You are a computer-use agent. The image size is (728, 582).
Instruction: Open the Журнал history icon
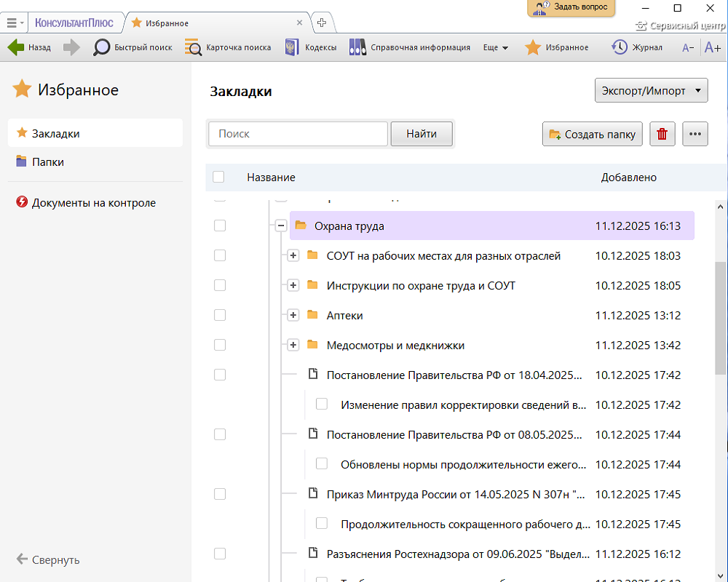(x=620, y=47)
